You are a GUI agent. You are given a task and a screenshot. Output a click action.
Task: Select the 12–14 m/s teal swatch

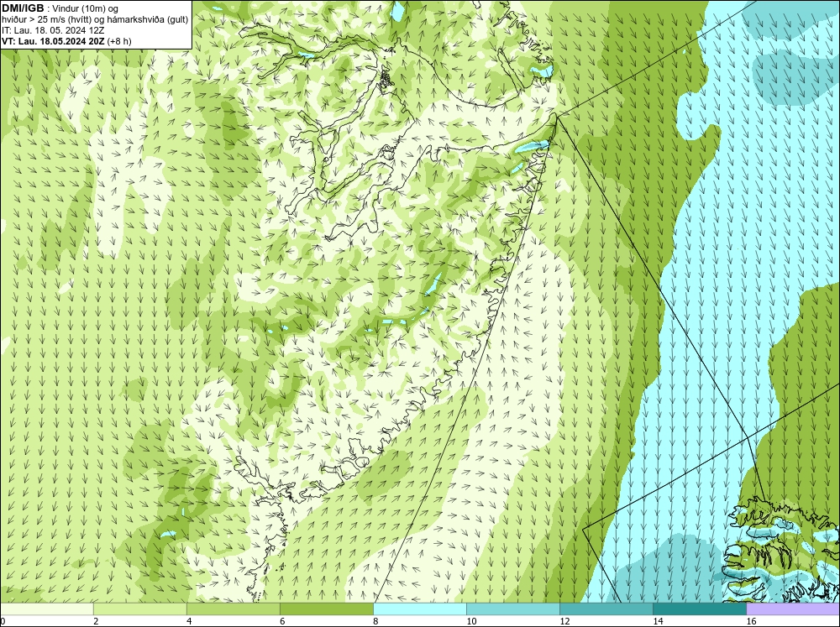tap(606, 609)
